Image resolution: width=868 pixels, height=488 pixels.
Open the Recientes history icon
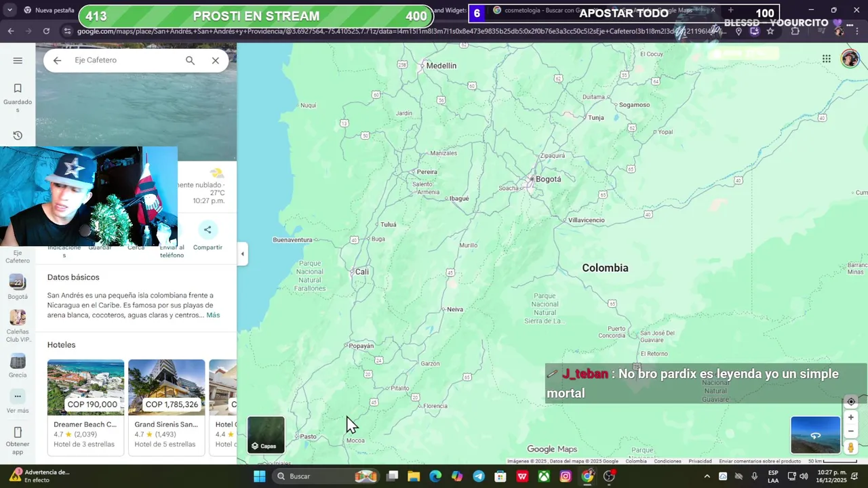tap(18, 136)
